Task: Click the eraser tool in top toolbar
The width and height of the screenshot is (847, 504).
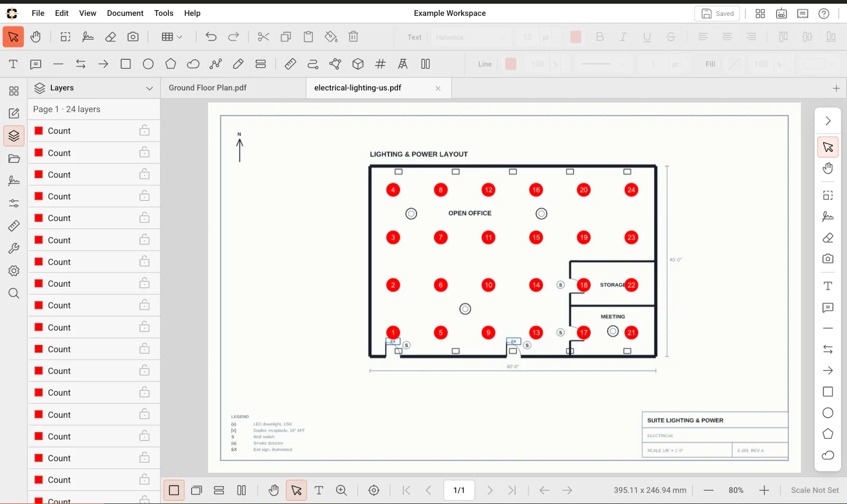Action: [110, 37]
